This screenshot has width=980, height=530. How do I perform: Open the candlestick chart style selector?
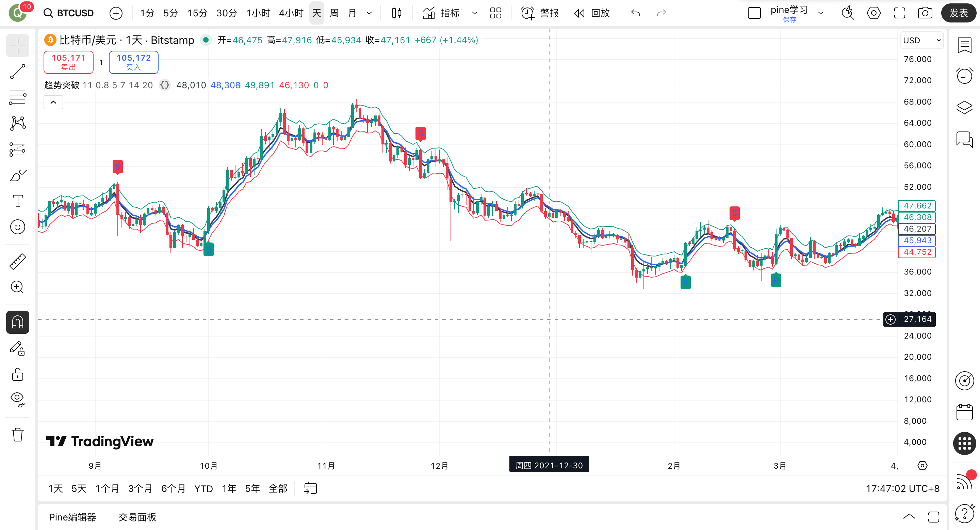click(x=396, y=13)
